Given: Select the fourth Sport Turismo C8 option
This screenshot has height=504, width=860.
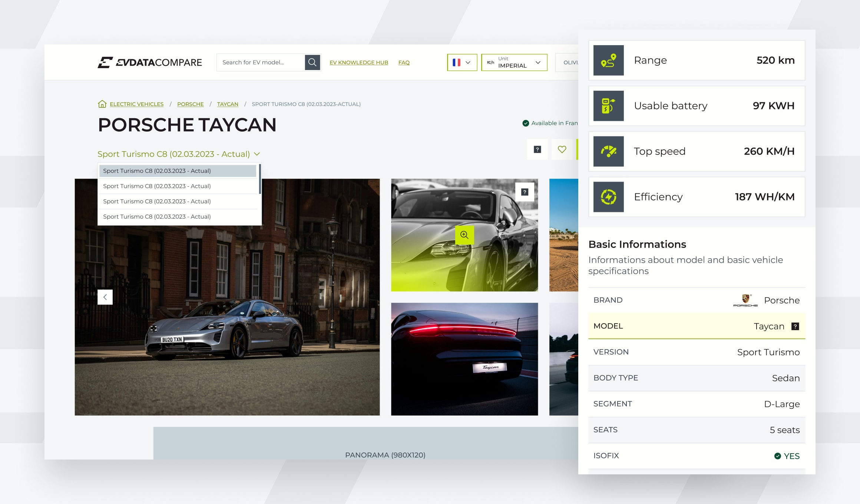Looking at the screenshot, I should 178,216.
